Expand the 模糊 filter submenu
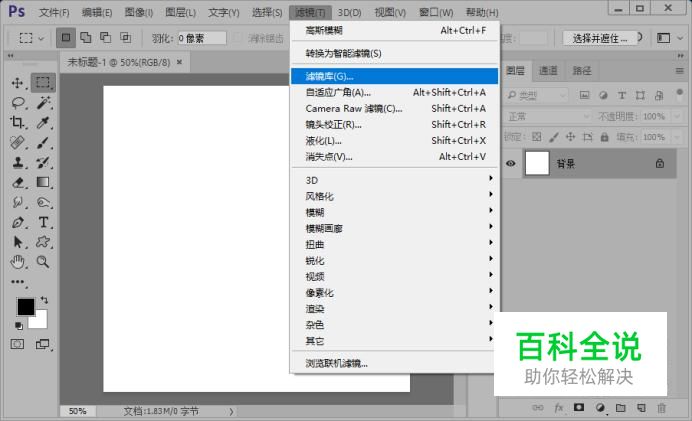Screen dimensions: 692x421 coord(394,212)
